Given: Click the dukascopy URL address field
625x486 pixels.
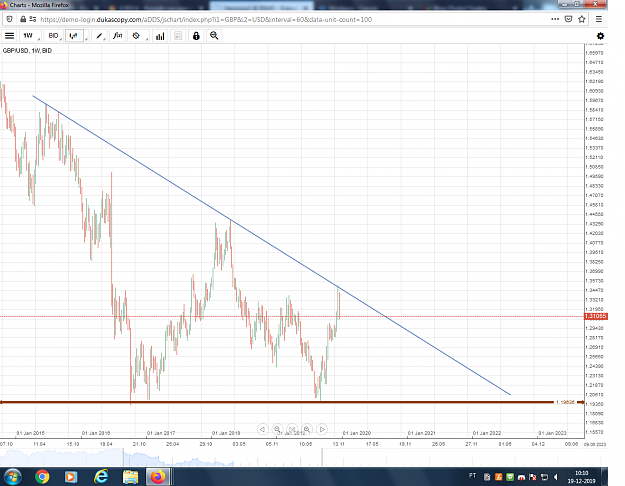Looking at the screenshot, I should (x=206, y=19).
